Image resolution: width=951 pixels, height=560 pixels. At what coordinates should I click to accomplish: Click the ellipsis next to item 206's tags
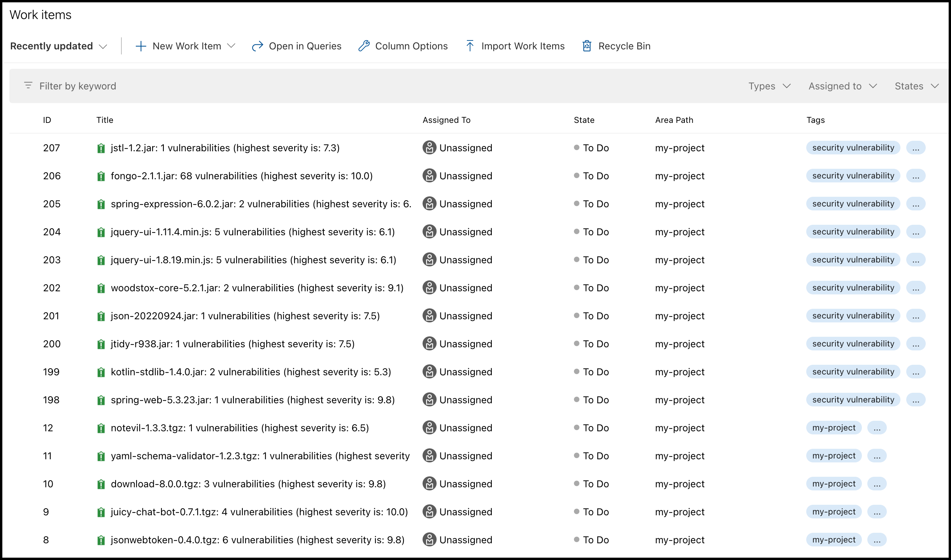pos(916,176)
